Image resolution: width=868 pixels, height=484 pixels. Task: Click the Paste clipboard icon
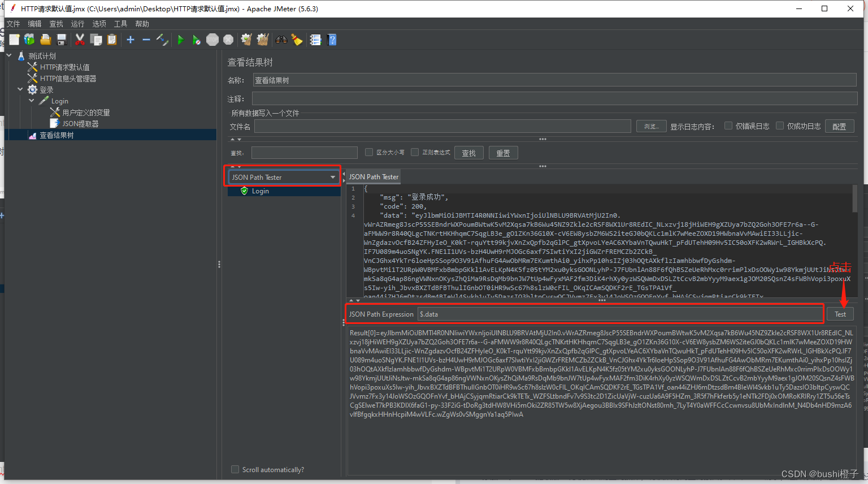pos(112,40)
